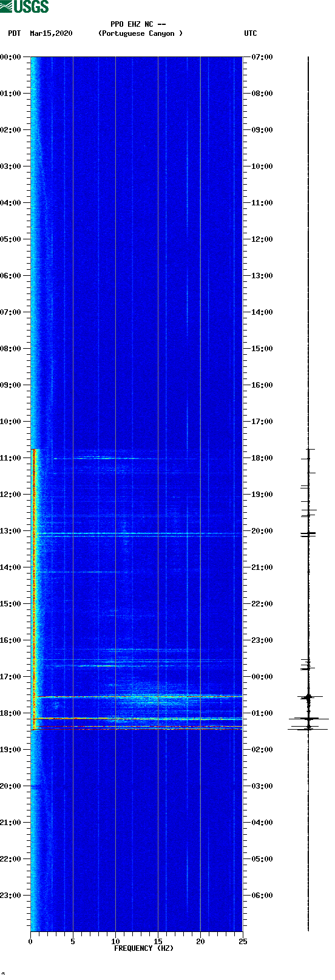Click the 07:00 UTC time label
Image resolution: width=335 pixels, height=980 pixels.
[262, 57]
